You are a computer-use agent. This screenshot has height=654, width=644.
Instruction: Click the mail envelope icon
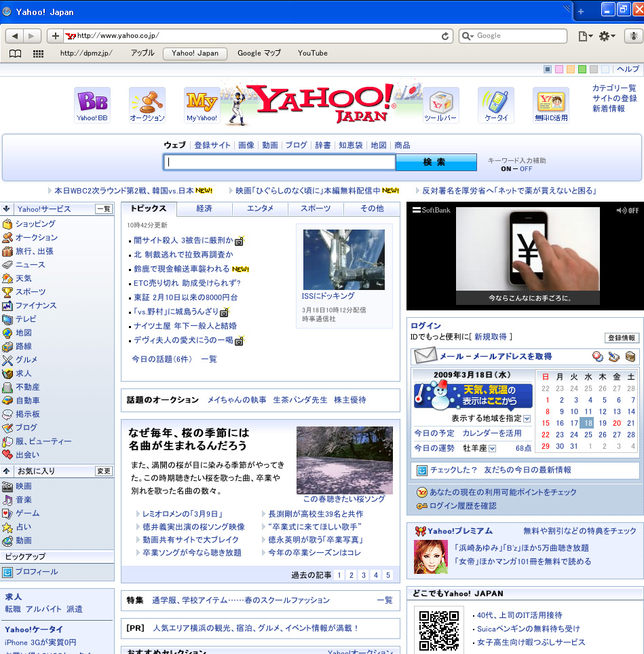(x=425, y=355)
